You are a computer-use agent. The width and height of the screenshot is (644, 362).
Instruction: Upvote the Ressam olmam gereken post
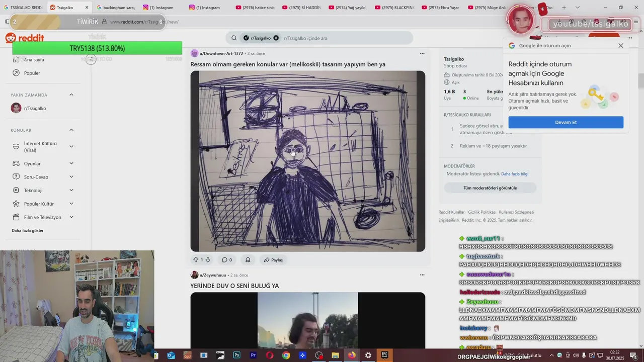point(196,260)
